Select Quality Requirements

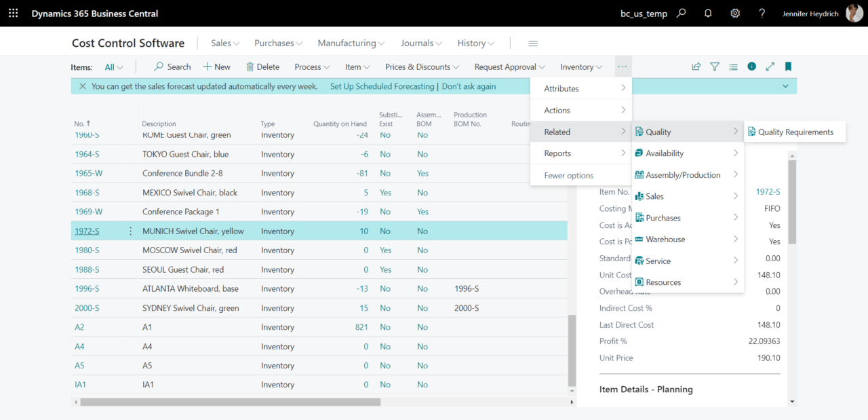click(x=795, y=132)
